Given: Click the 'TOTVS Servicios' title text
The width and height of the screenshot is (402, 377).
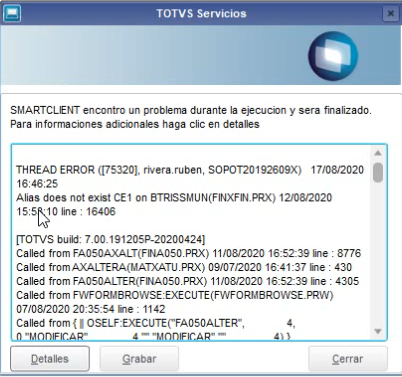Looking at the screenshot, I should point(201,14).
